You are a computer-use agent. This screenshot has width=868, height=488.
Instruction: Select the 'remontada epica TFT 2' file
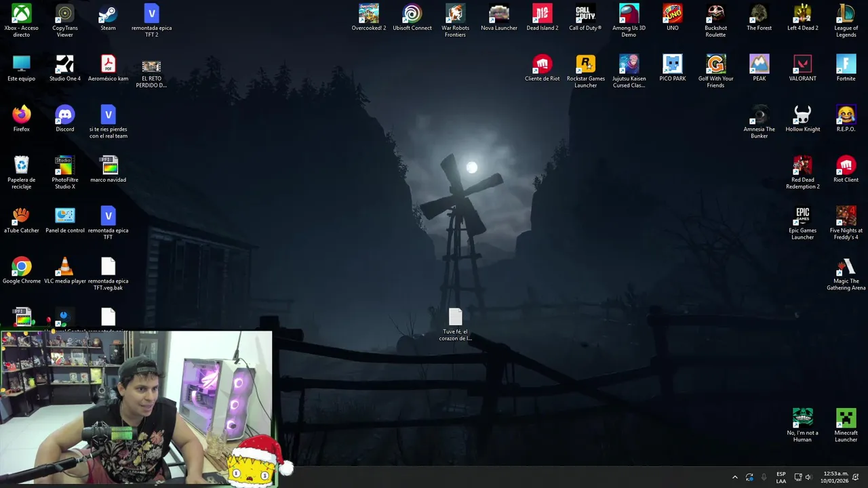click(x=151, y=14)
